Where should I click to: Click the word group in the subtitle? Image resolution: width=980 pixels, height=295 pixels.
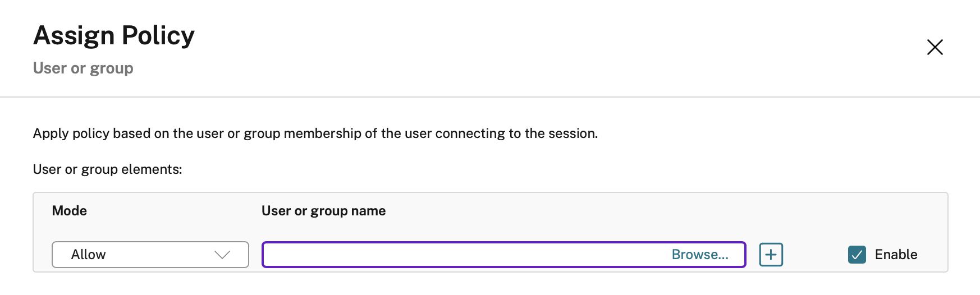pyautogui.click(x=111, y=68)
